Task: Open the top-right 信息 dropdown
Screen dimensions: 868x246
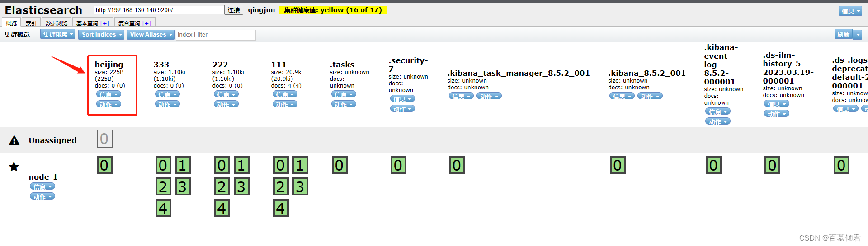Action: coord(850,11)
